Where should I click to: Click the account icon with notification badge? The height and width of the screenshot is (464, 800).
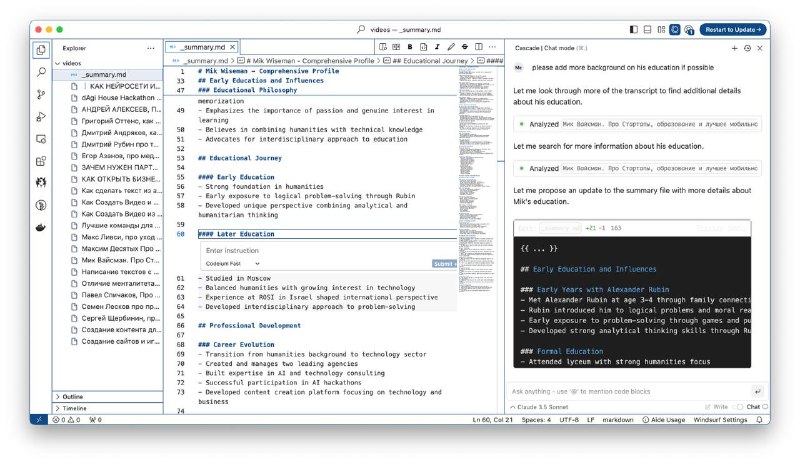(689, 30)
